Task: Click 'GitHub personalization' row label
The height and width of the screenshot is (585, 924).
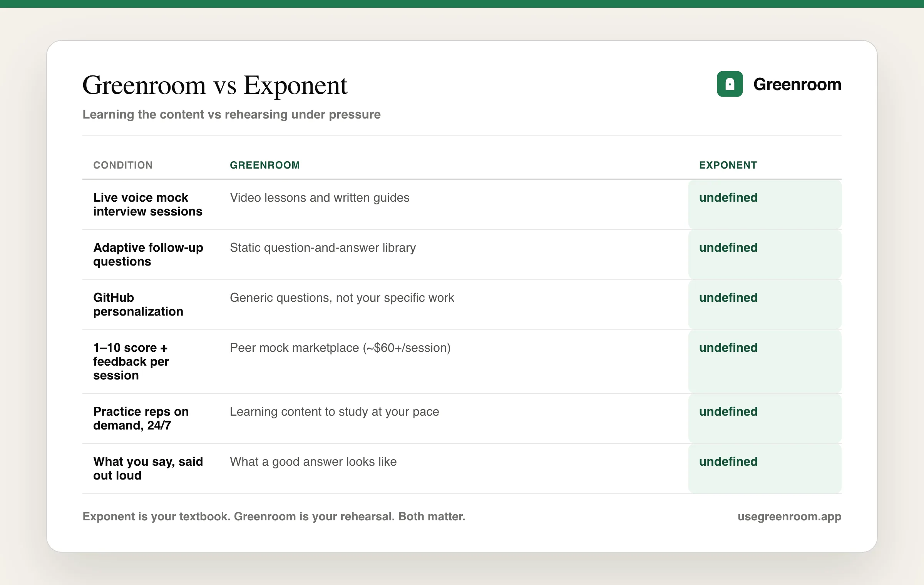Action: pyautogui.click(x=138, y=304)
